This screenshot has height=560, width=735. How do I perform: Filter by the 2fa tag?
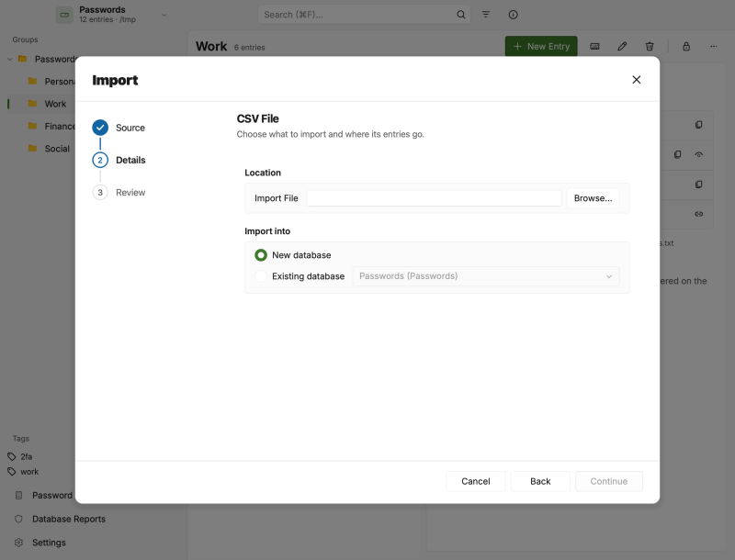20,456
